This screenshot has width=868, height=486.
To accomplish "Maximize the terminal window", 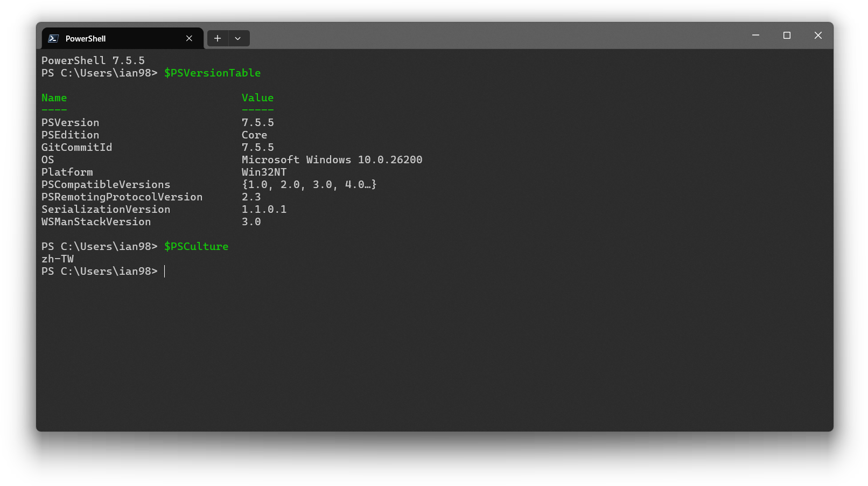I will pos(787,35).
